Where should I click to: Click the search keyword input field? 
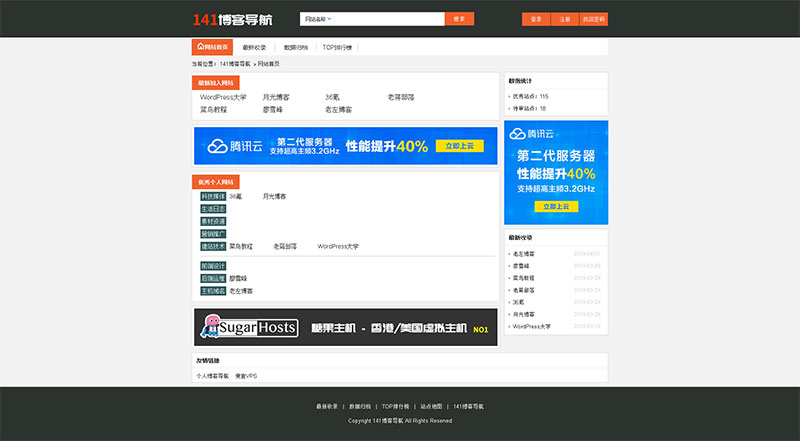point(390,19)
